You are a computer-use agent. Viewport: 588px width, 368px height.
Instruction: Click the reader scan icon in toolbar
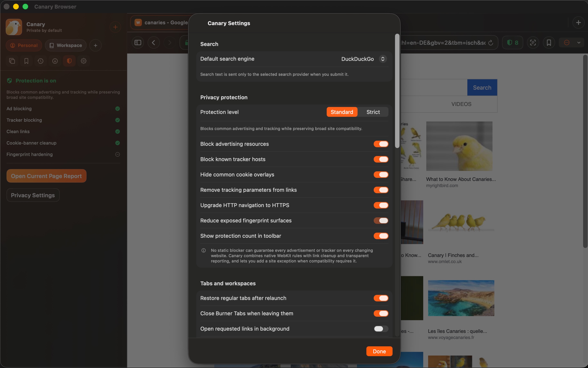point(533,43)
